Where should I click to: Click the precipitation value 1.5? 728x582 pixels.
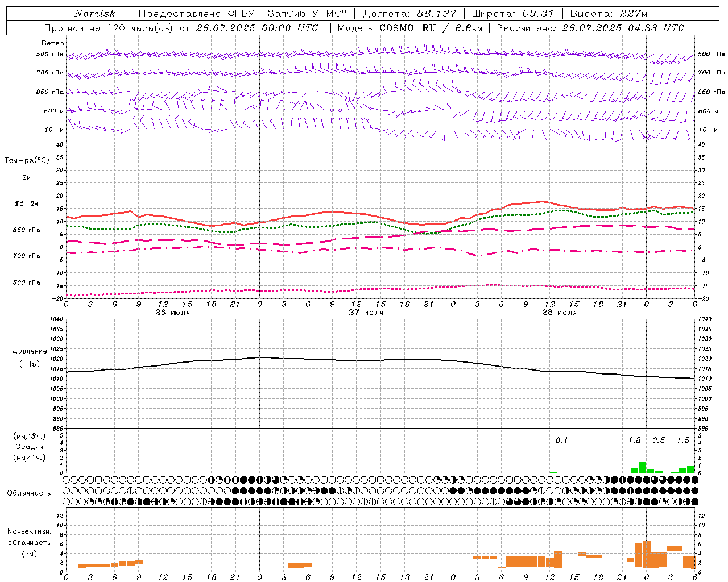(x=682, y=440)
